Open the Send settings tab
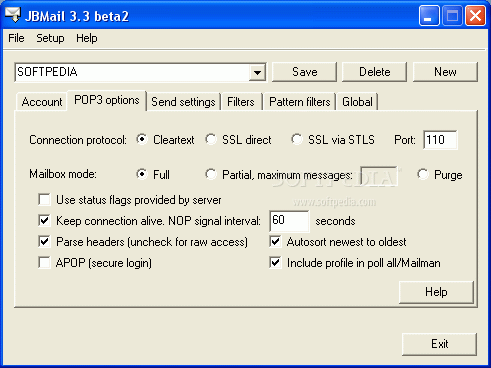 coord(183,102)
